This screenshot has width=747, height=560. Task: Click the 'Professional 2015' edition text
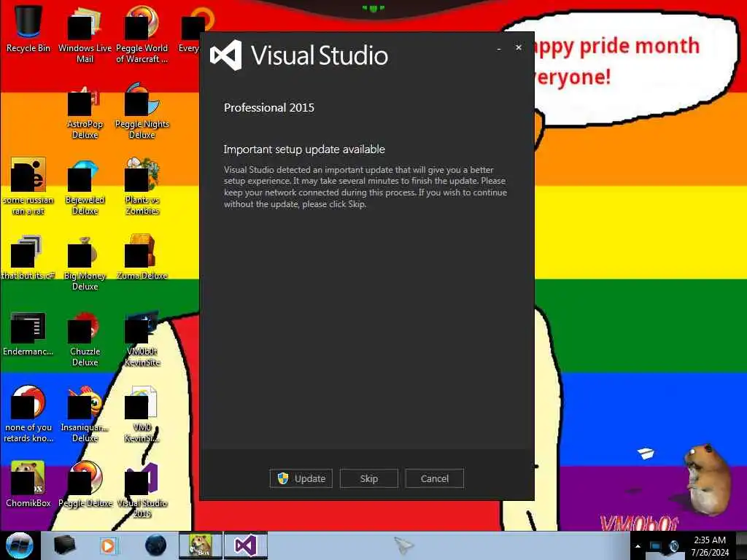(x=269, y=108)
